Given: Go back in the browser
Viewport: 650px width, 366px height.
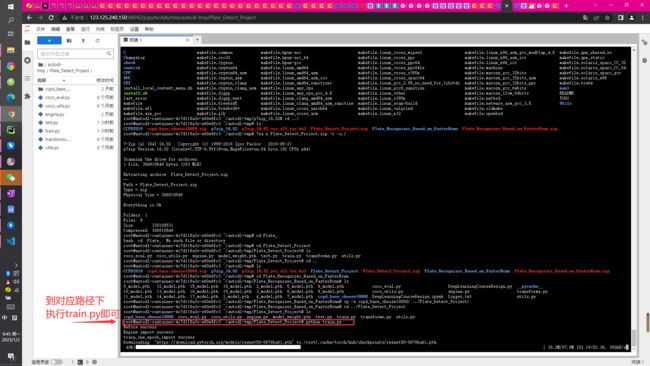Looking at the screenshot, I should tap(29, 18).
